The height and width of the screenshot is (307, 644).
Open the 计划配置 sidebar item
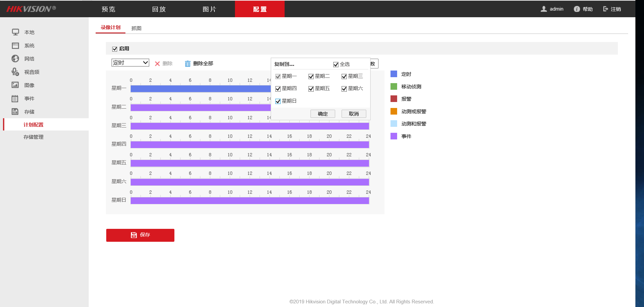pyautogui.click(x=46, y=125)
